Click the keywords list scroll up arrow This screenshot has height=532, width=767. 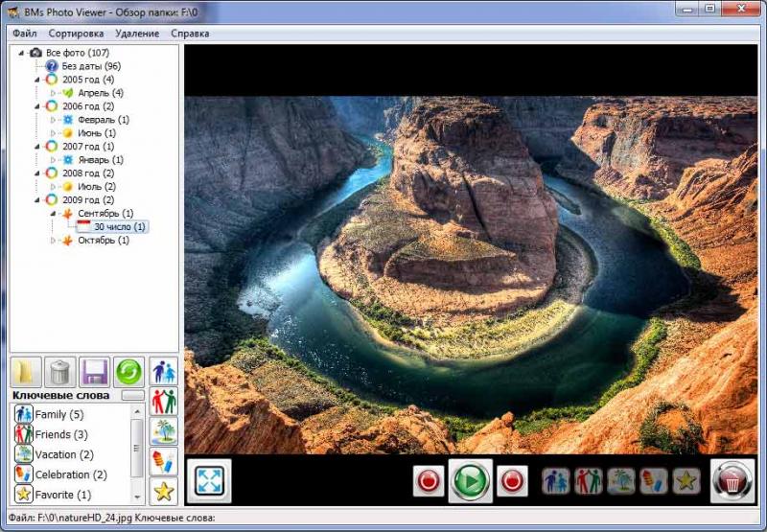pyautogui.click(x=137, y=411)
